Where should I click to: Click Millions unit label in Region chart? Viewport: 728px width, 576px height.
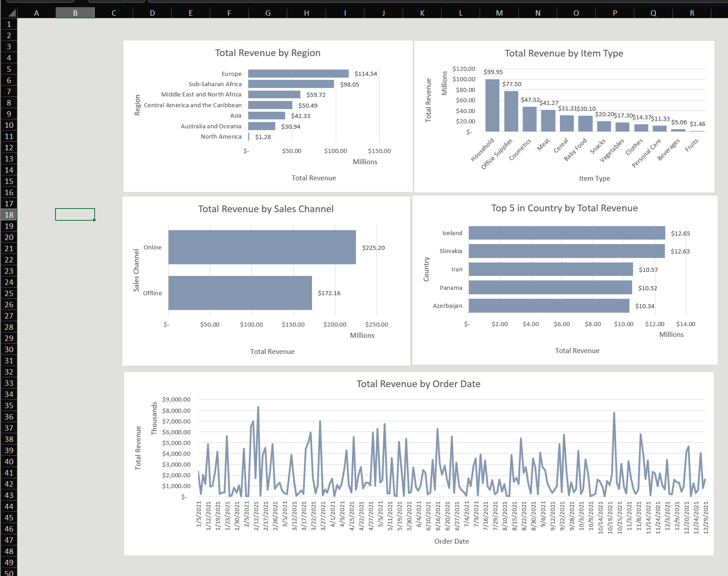pos(365,162)
